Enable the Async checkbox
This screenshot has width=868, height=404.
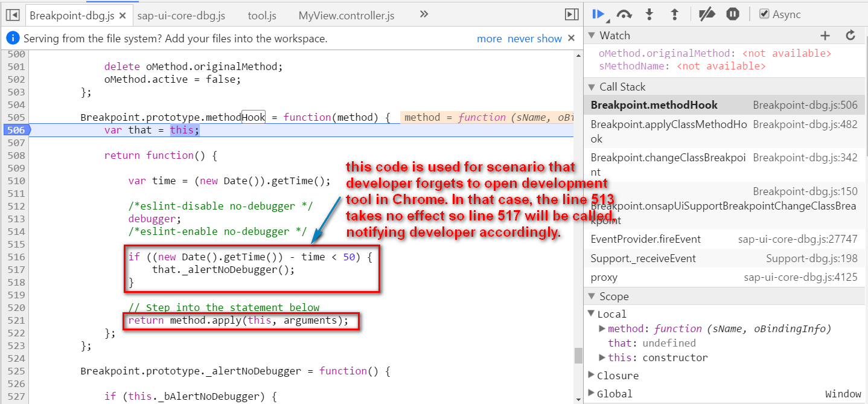(x=764, y=14)
